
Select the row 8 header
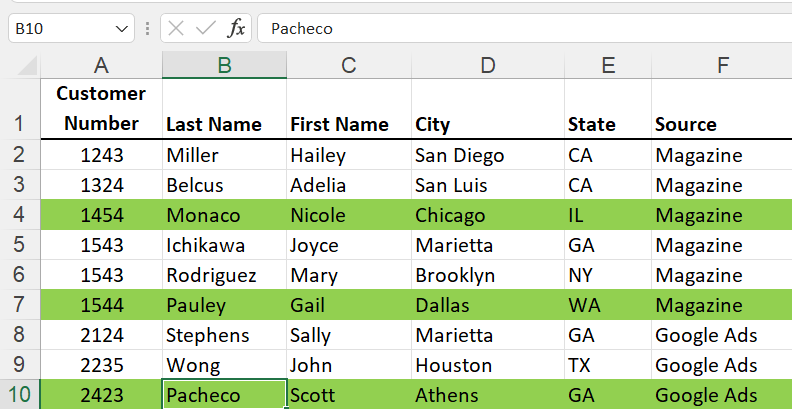[x=20, y=334]
